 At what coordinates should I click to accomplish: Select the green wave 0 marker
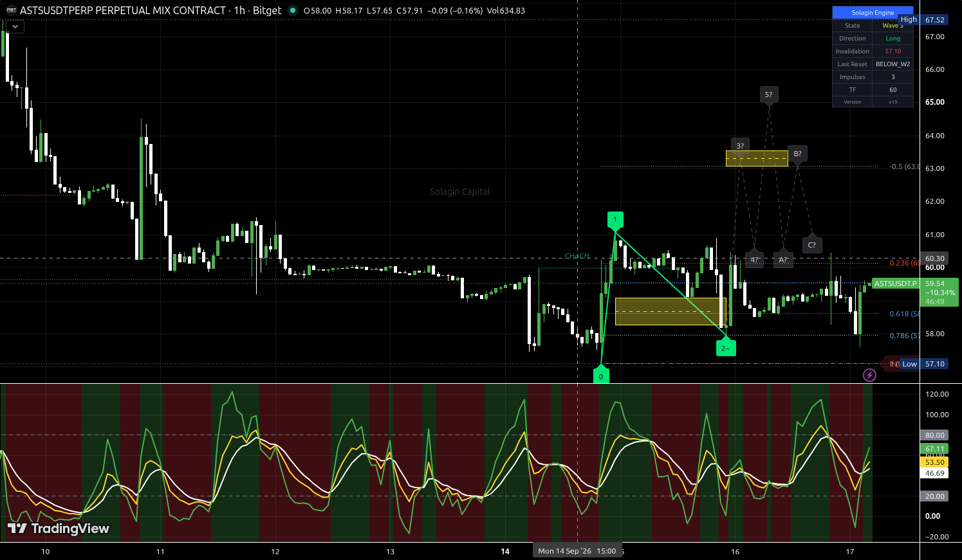point(601,375)
